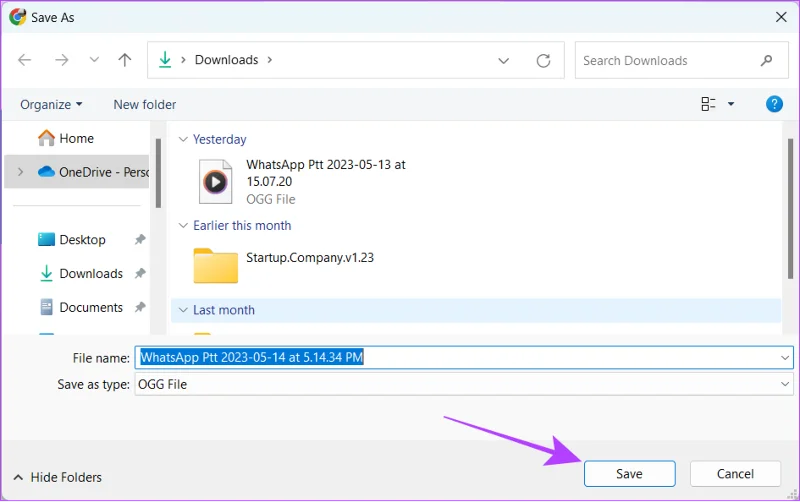
Task: Click the pin icon next to Downloads
Action: point(140,273)
